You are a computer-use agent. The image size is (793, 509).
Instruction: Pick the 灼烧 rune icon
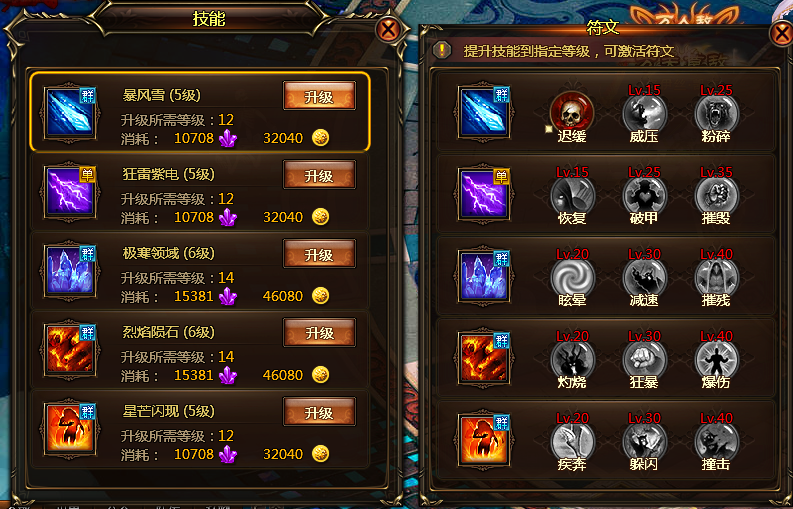572,359
